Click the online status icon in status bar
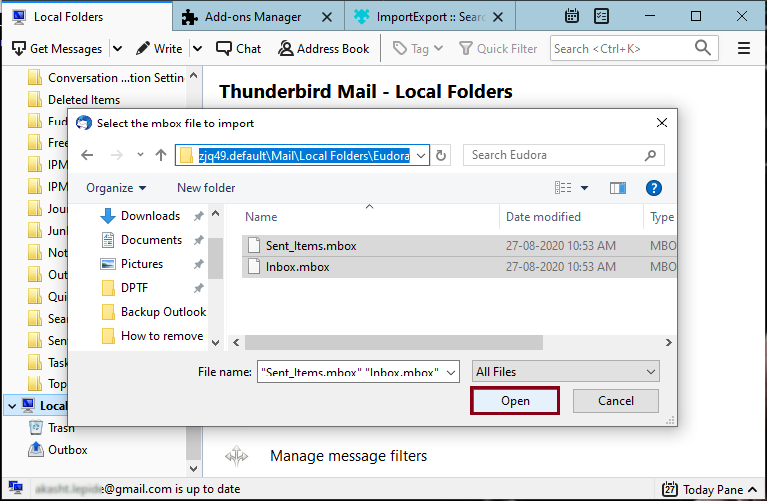This screenshot has height=501, width=767. pos(16,488)
